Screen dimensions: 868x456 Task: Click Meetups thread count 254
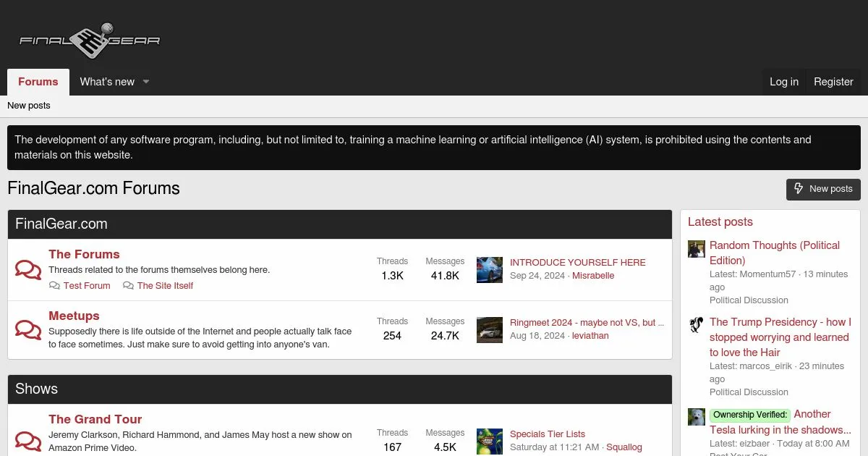click(x=392, y=336)
